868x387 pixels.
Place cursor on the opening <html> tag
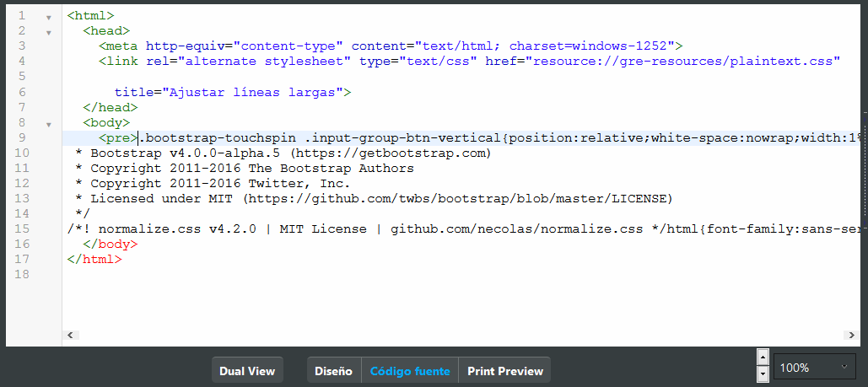90,16
